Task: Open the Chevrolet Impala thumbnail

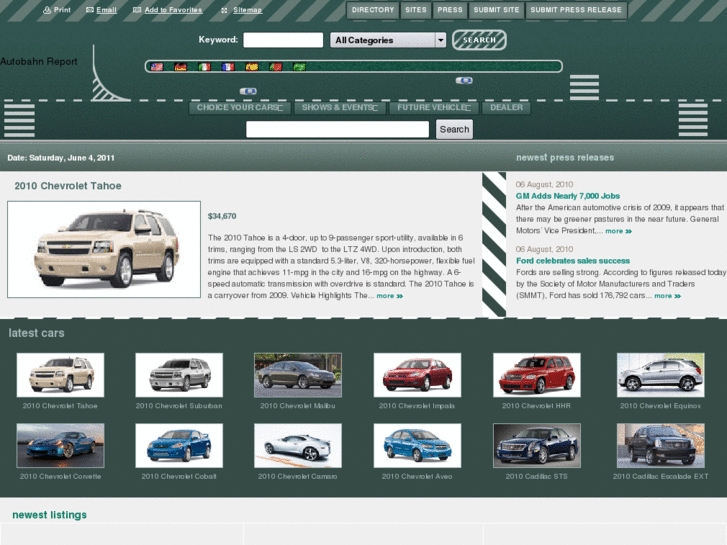Action: [x=417, y=375]
